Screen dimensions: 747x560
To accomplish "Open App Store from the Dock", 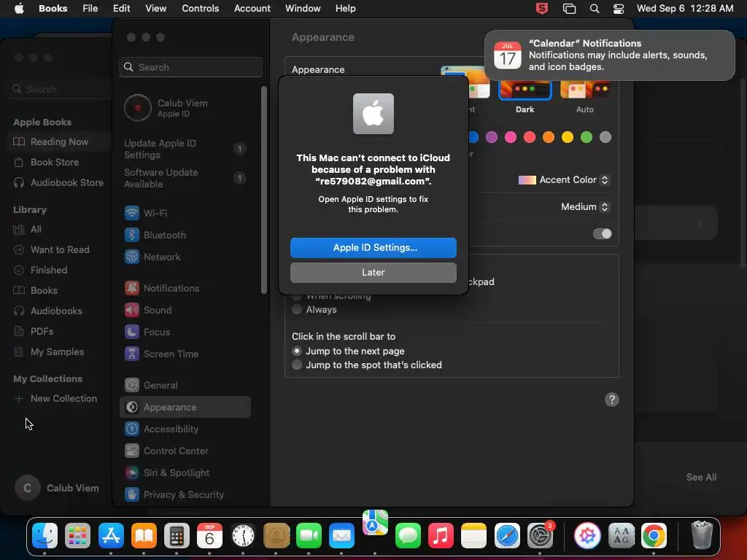I will pos(111,536).
